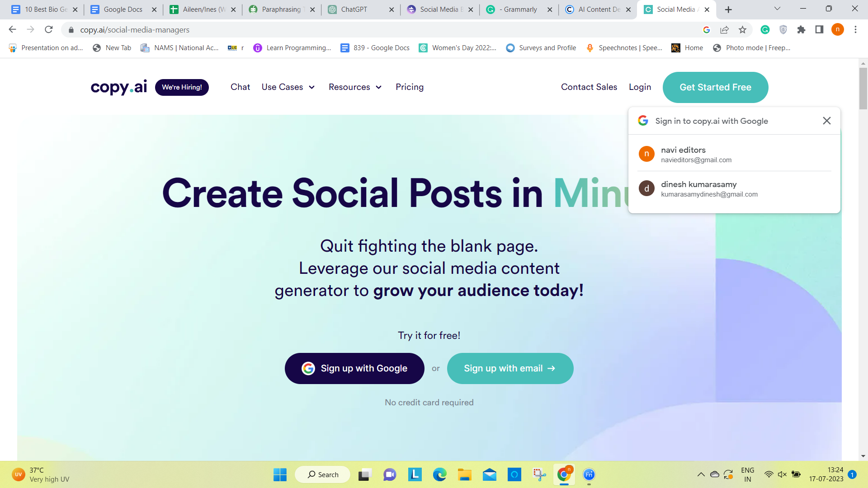Open the browser Extensions puzzle icon

(802, 30)
